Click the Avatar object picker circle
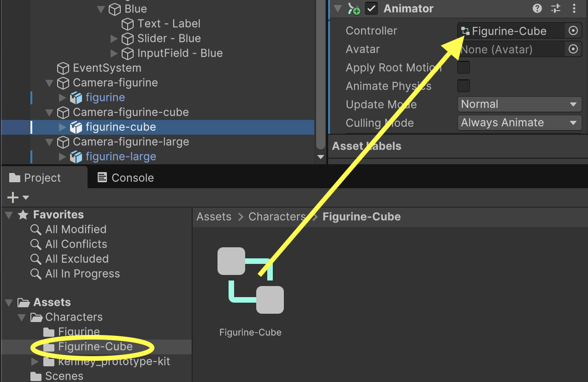The height and width of the screenshot is (382, 588). point(573,49)
